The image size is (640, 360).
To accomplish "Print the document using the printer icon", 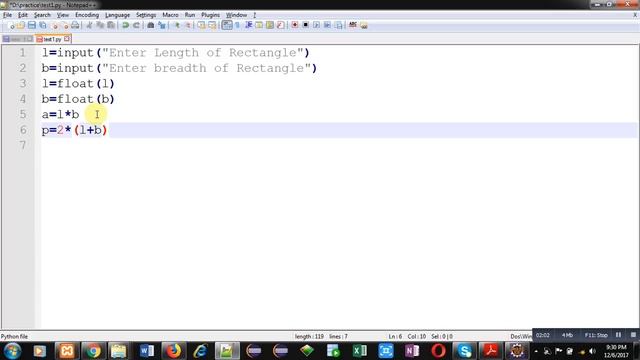I will [x=76, y=25].
